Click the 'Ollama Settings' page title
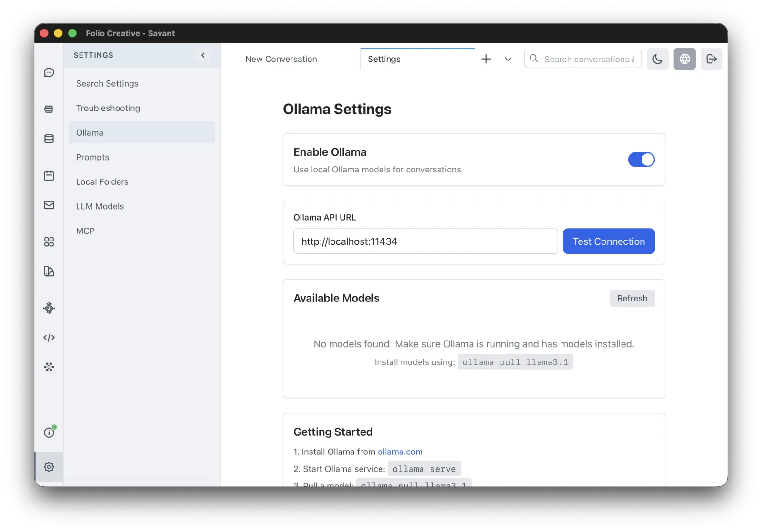Viewport: 762px width, 532px height. [337, 109]
